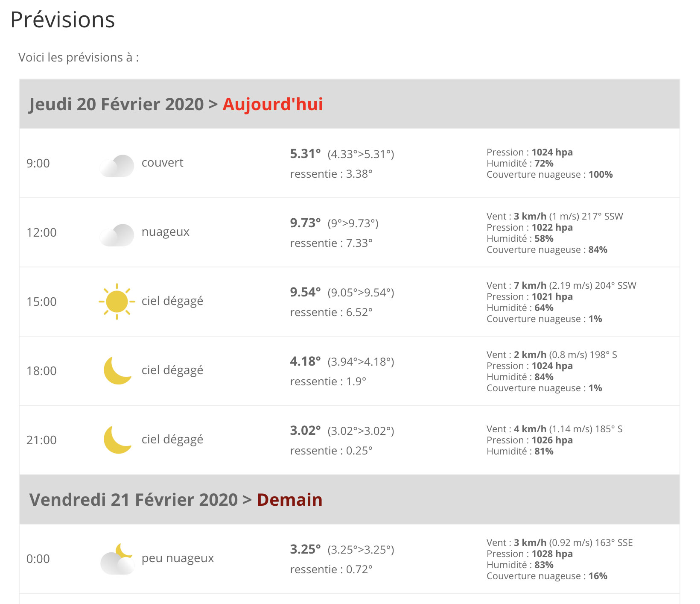Click the Prévisions page title

pos(63,20)
